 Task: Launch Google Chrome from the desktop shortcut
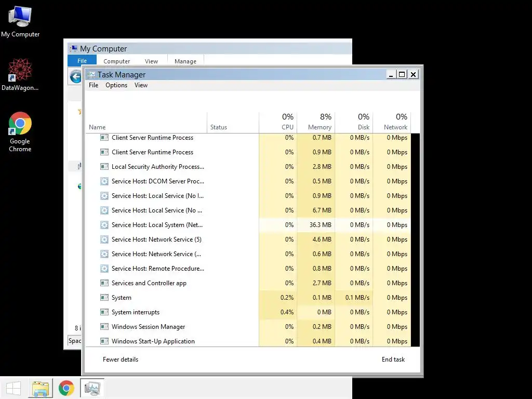pos(20,132)
